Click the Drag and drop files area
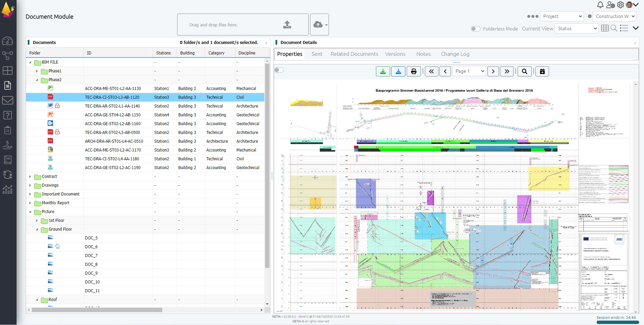This screenshot has width=644, height=325. pyautogui.click(x=242, y=25)
